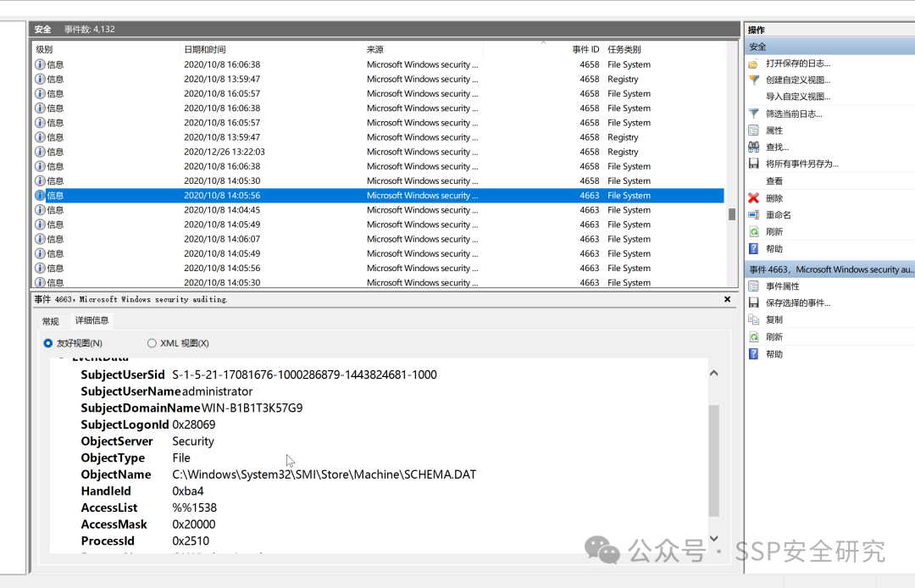Click the 属性 properties icon
The height and width of the screenshot is (588, 915).
753,130
